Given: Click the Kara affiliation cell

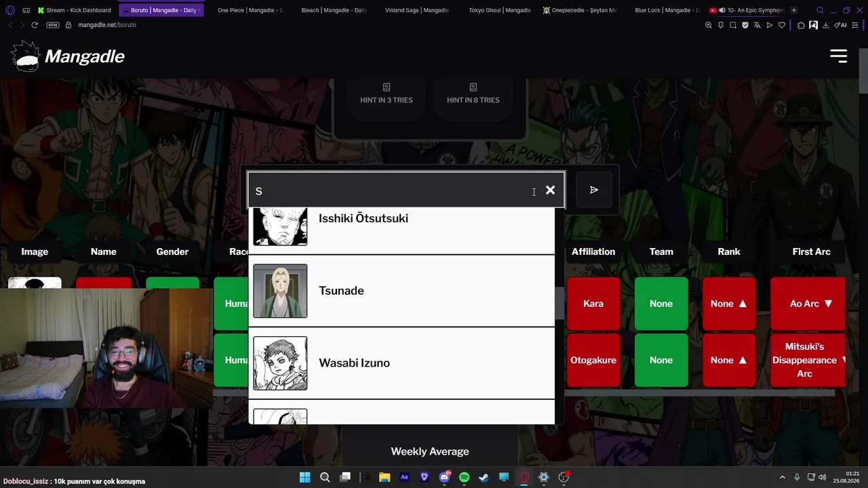Looking at the screenshot, I should click(x=593, y=304).
